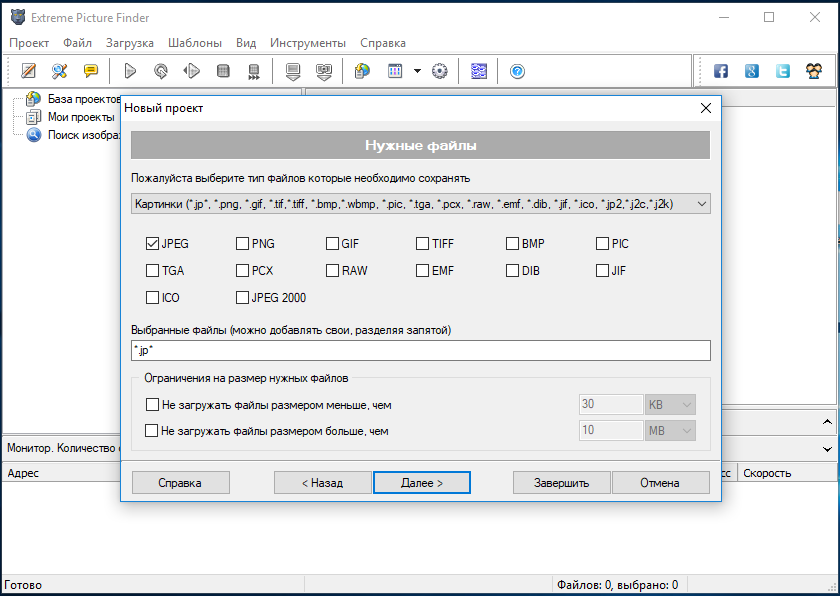This screenshot has height=596, width=840.
Task: Go back with the '< Назад' button
Action: (322, 482)
